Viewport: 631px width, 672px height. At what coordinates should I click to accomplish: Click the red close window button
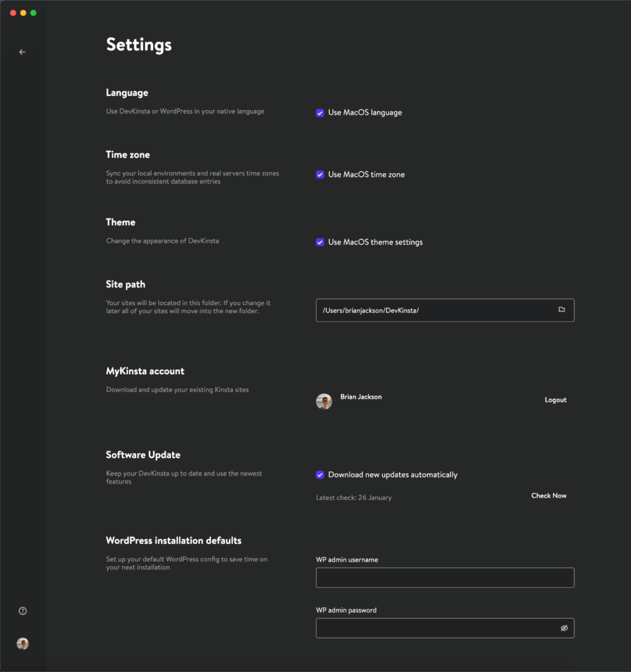coord(13,13)
